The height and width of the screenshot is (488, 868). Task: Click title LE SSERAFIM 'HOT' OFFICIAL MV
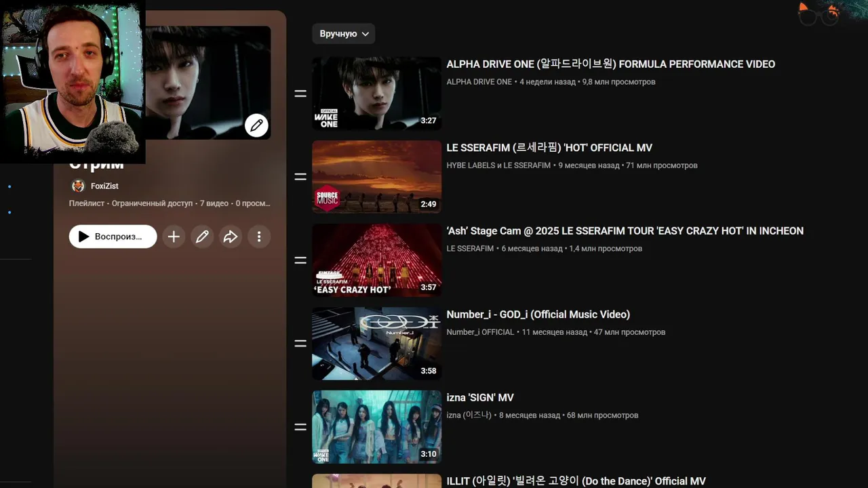[549, 148]
